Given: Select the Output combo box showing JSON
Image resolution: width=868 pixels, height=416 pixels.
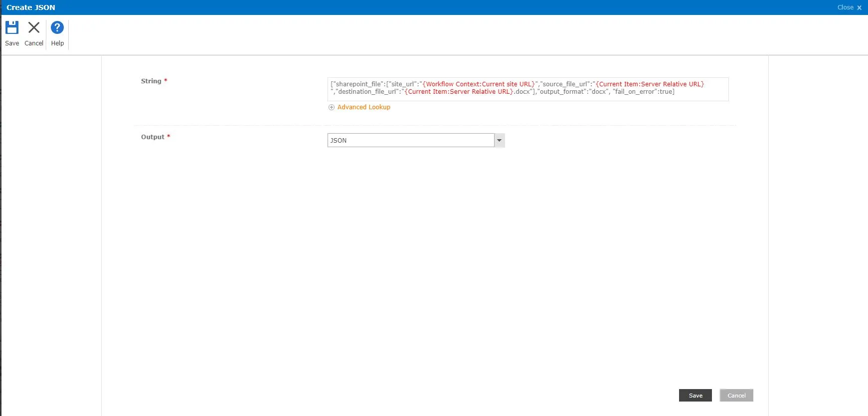Looking at the screenshot, I should [416, 140].
